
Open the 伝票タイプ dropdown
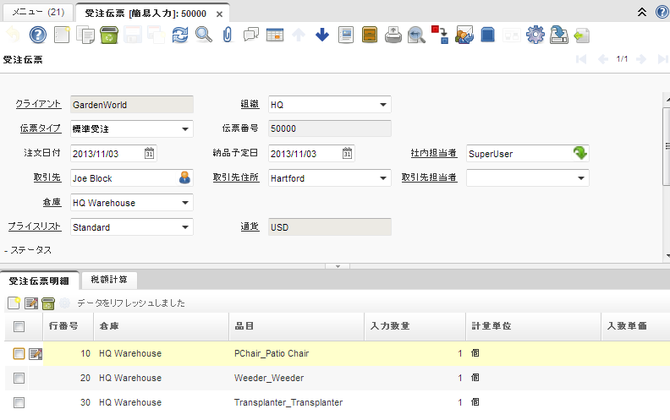pyautogui.click(x=185, y=129)
